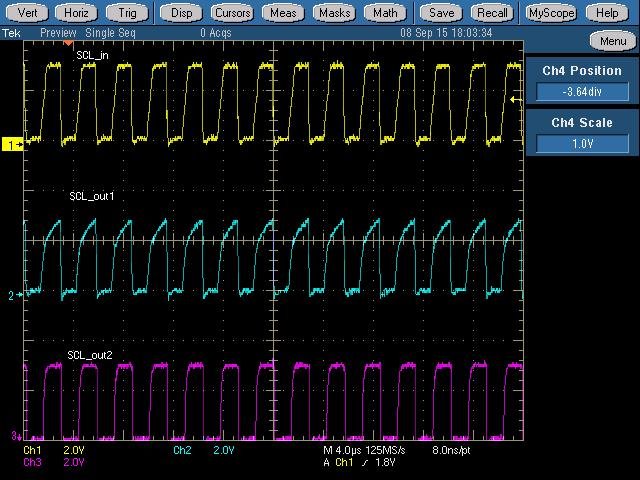Screen dimensions: 640x480
Task: Click the trigger level arrow on right edge
Action: pyautogui.click(x=516, y=100)
